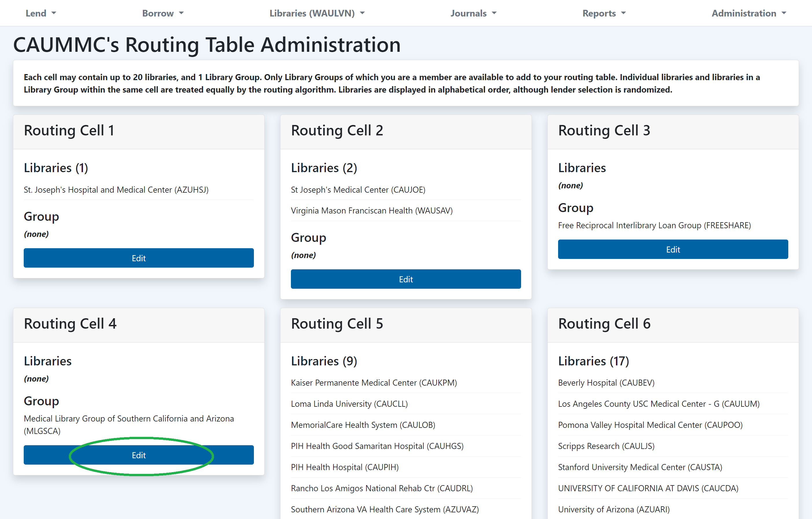The image size is (812, 519).
Task: Select Scripps Research (CAULJS)
Action: tap(606, 446)
